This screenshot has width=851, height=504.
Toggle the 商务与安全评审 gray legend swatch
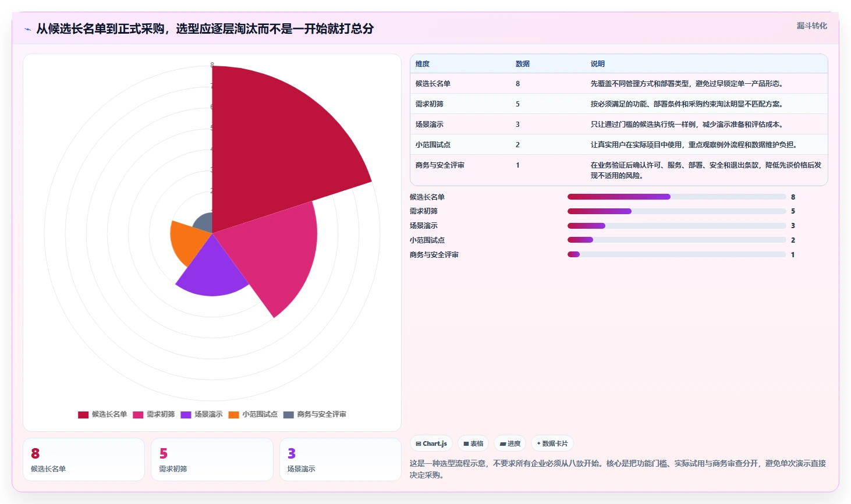(288, 414)
